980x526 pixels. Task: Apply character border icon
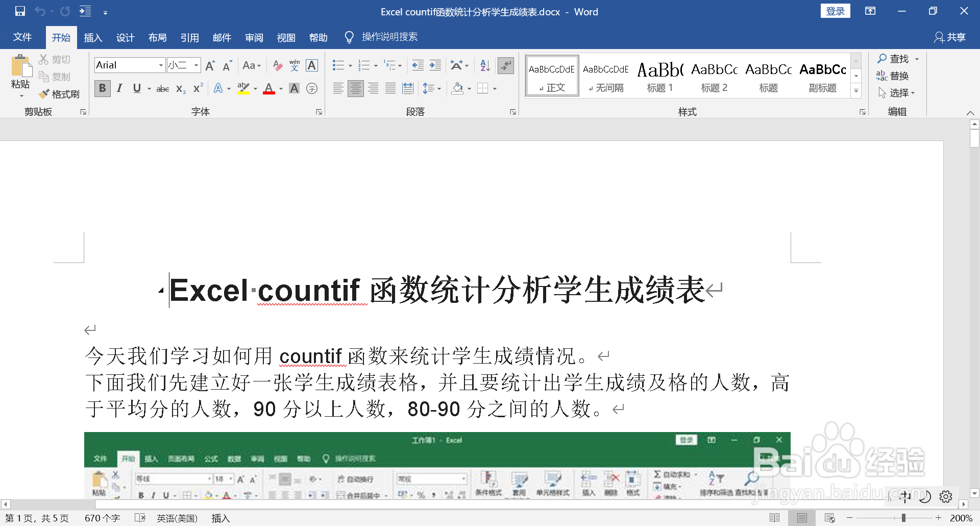[312, 65]
